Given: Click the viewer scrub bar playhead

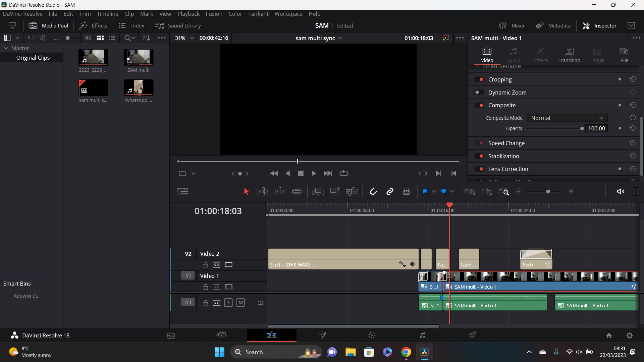Looking at the screenshot, I should (298, 162).
